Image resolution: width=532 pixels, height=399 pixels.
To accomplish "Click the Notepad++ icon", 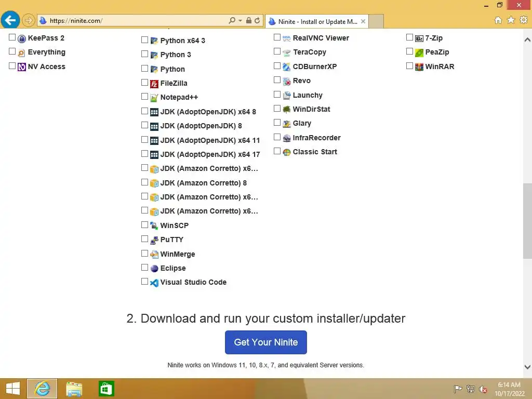I will coord(154,98).
